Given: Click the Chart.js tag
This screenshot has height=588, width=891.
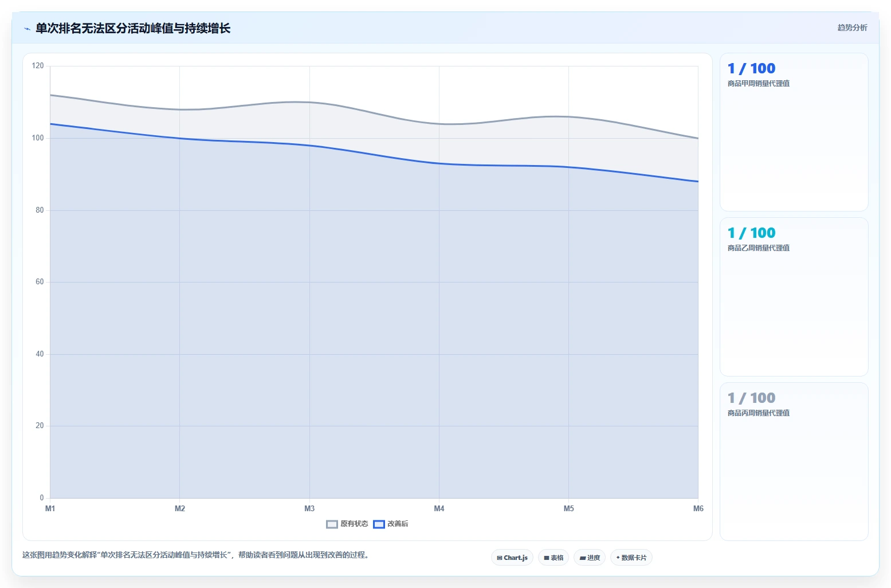Looking at the screenshot, I should tap(512, 558).
